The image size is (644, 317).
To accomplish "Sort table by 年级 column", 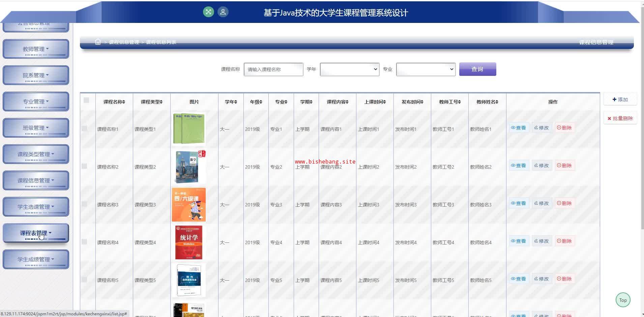I will [256, 102].
